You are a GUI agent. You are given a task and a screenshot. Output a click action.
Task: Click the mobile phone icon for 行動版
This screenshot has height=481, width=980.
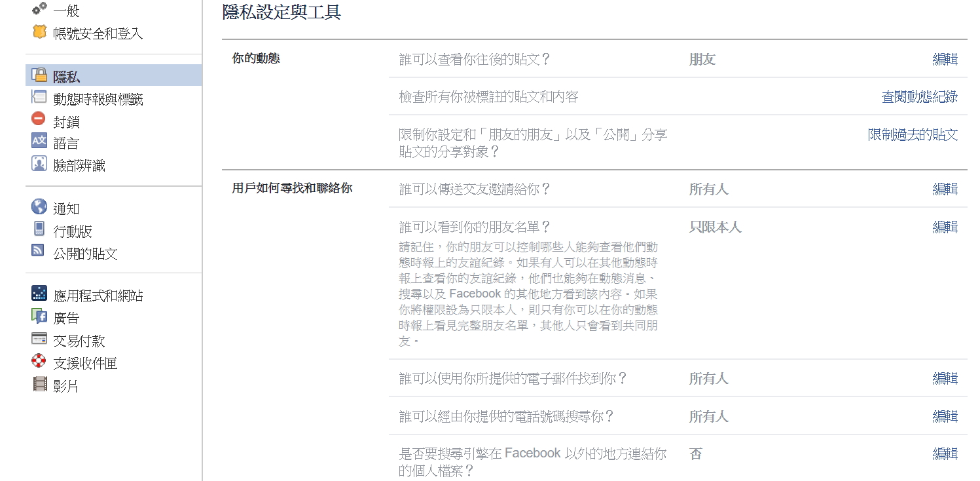[x=39, y=229]
